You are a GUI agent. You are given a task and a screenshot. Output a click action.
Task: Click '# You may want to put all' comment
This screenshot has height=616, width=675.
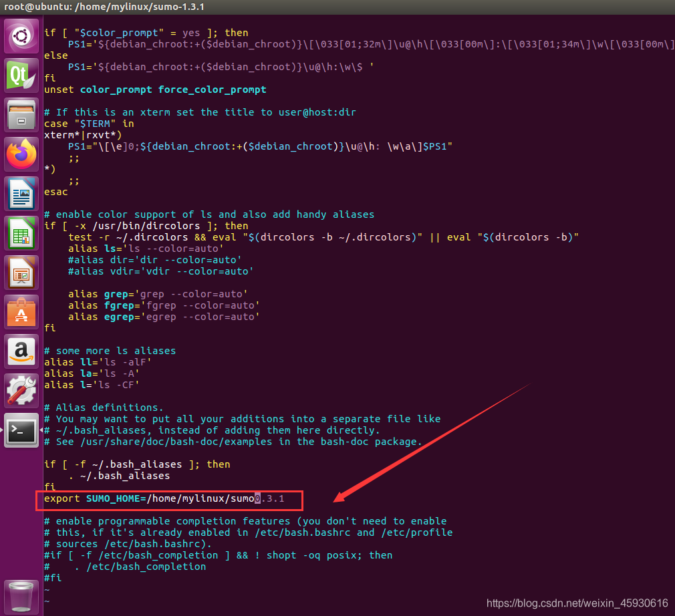coord(243,419)
